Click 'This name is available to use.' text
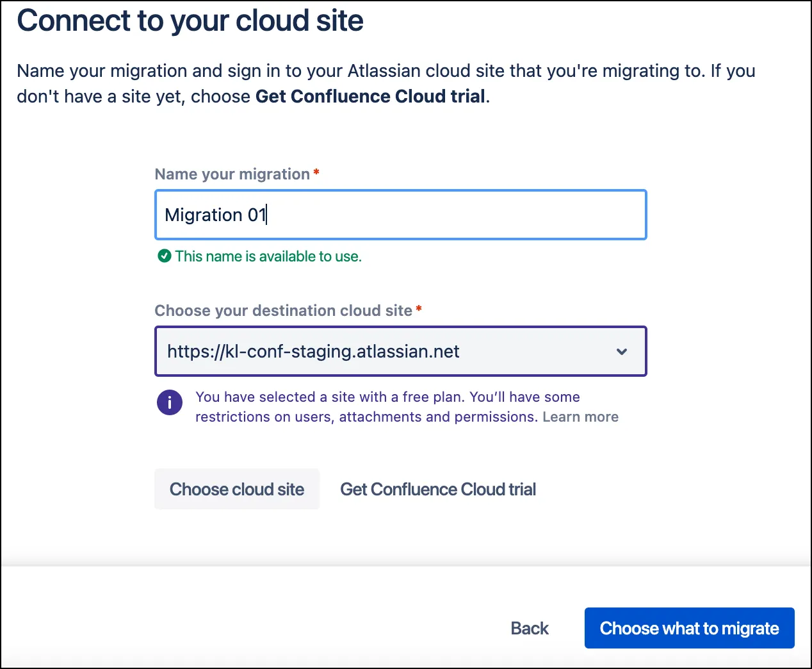Screen dimensions: 812x669 pyautogui.click(x=268, y=256)
